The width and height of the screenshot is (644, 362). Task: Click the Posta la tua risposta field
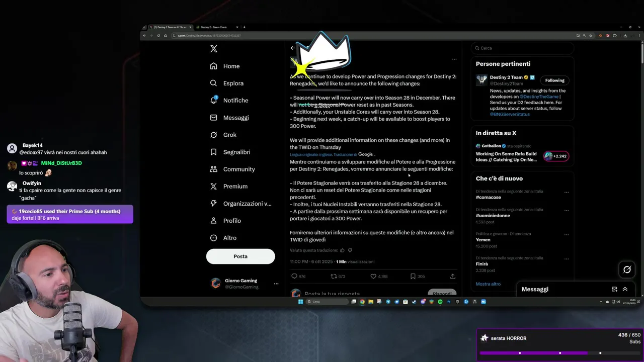coord(332,294)
